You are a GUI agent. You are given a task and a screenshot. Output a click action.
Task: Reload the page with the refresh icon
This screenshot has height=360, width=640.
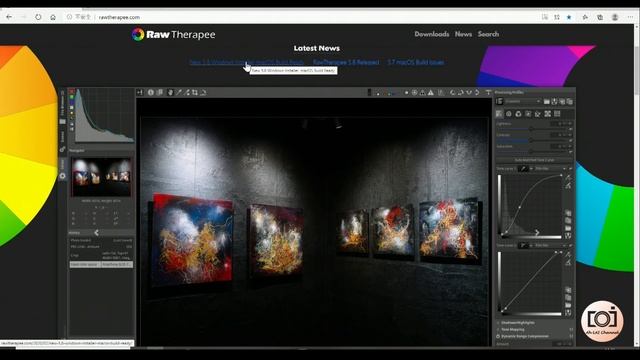pyautogui.click(x=38, y=17)
